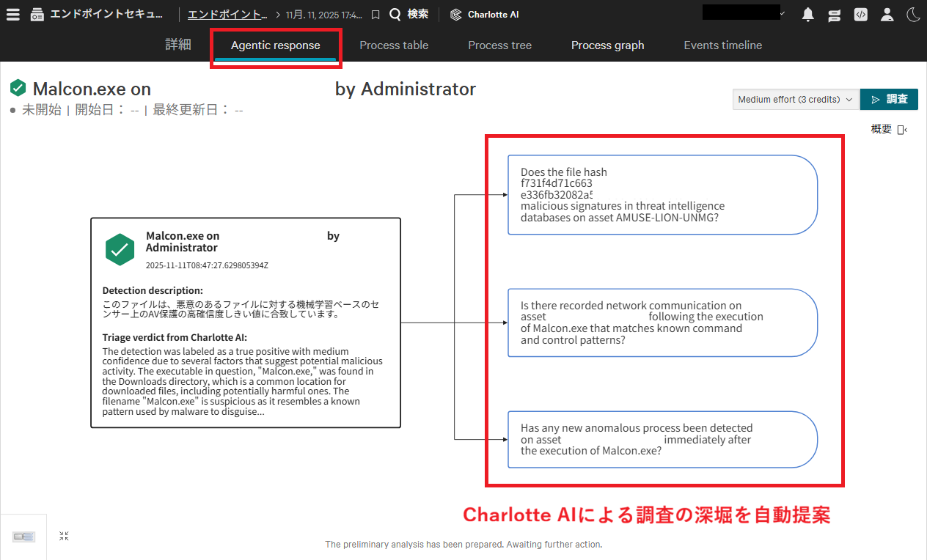Open the 詳細 tab
Viewport: 927px width, 560px height.
177,45
